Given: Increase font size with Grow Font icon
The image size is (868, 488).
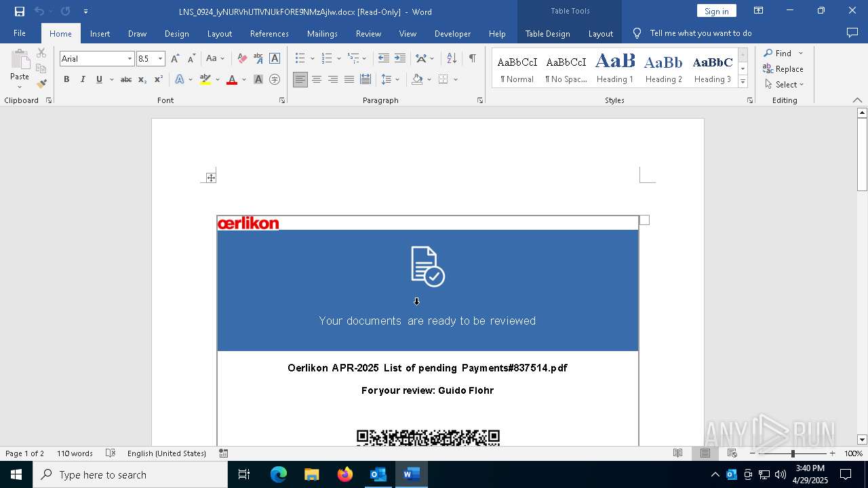Looking at the screenshot, I should coord(175,58).
